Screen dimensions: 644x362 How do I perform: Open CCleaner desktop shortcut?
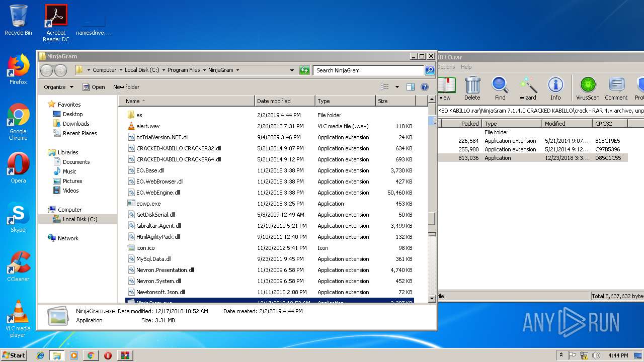click(x=18, y=266)
